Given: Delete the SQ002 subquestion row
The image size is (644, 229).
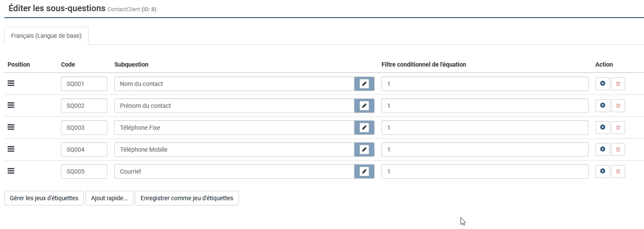Looking at the screenshot, I should point(618,106).
